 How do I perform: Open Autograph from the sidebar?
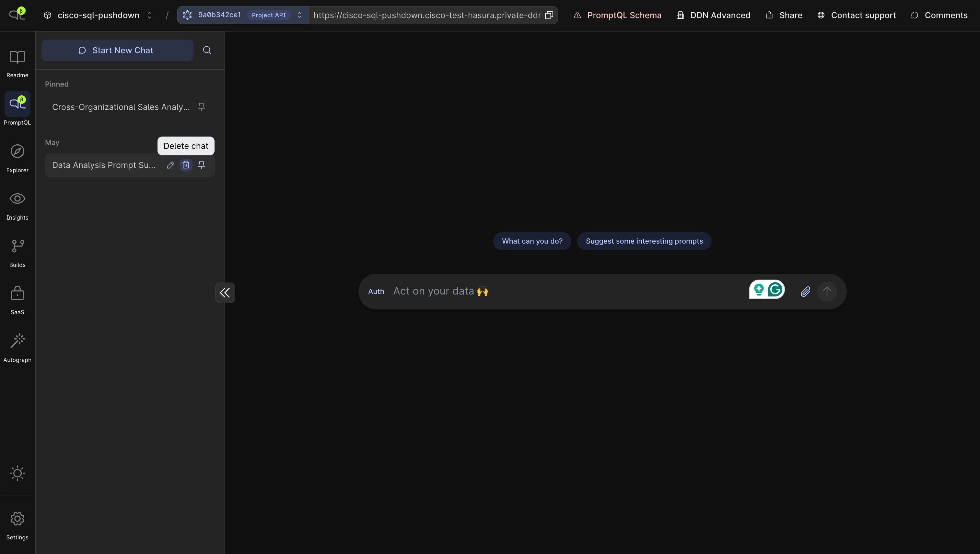coord(17,346)
